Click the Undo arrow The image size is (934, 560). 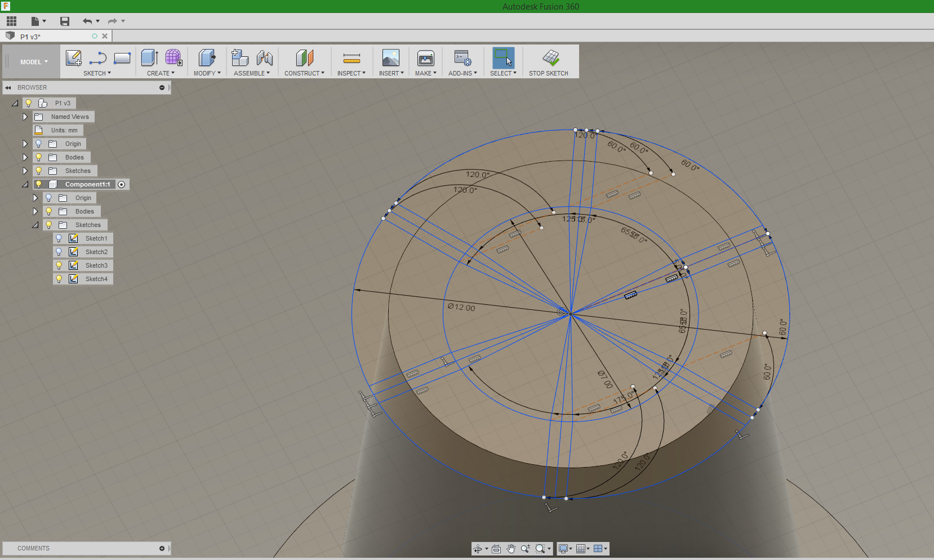click(87, 21)
